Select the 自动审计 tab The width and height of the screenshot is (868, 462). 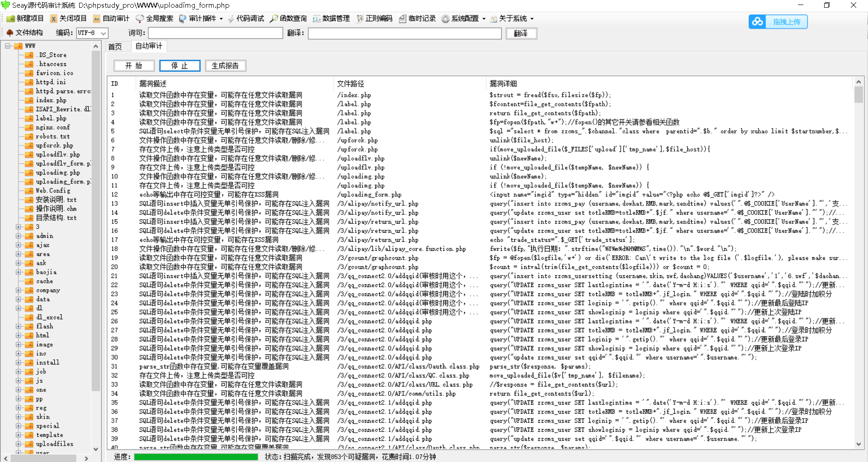pos(148,46)
